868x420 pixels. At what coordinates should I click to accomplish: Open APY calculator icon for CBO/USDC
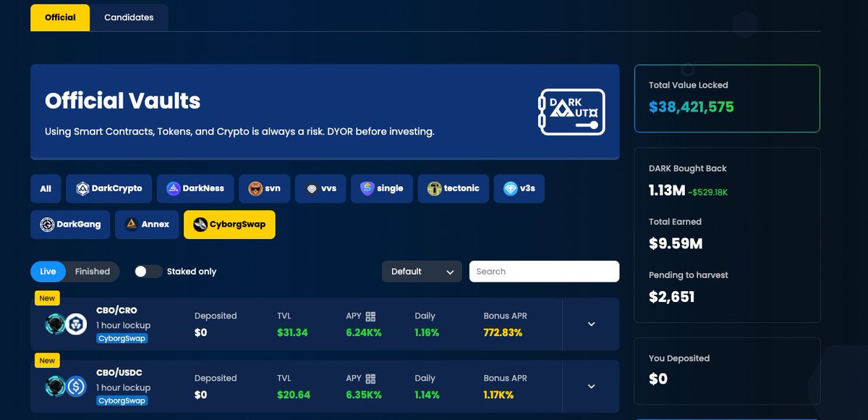click(x=371, y=379)
